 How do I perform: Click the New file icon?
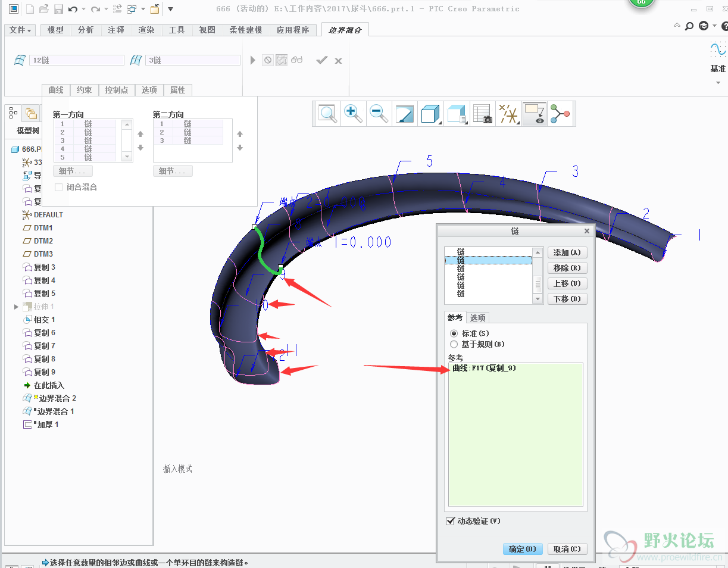(29, 9)
